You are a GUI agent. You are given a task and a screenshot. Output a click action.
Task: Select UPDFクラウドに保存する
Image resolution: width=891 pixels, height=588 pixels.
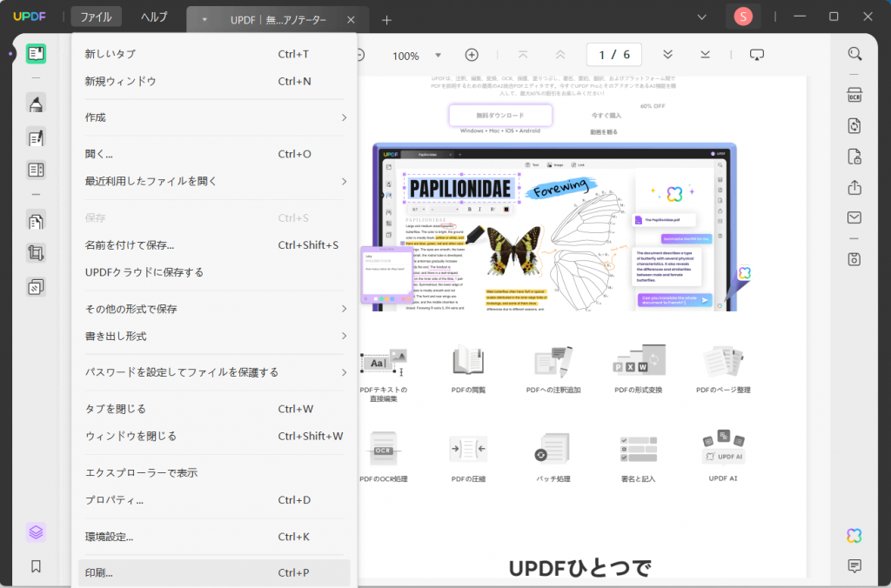pos(214,273)
